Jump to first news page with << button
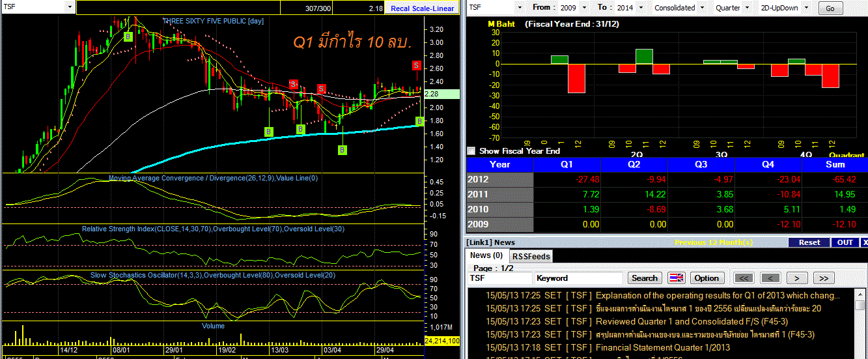Screen dimensions: 868x359 click(x=744, y=278)
